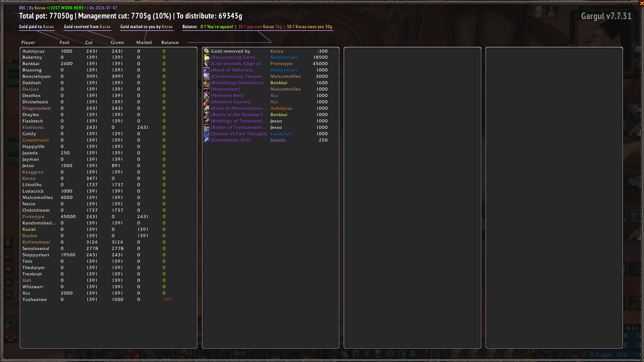Click the -300 amount on Gold removed row
The height and width of the screenshot is (362, 644).
click(322, 51)
